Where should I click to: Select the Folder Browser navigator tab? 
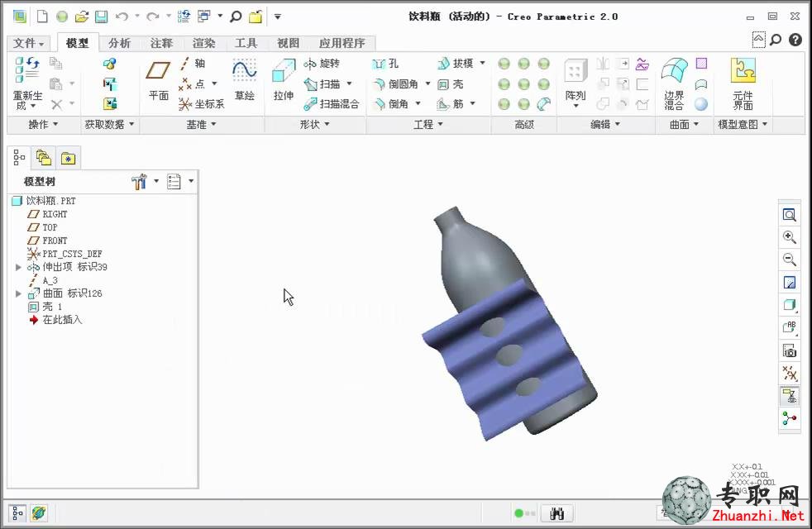(x=44, y=158)
